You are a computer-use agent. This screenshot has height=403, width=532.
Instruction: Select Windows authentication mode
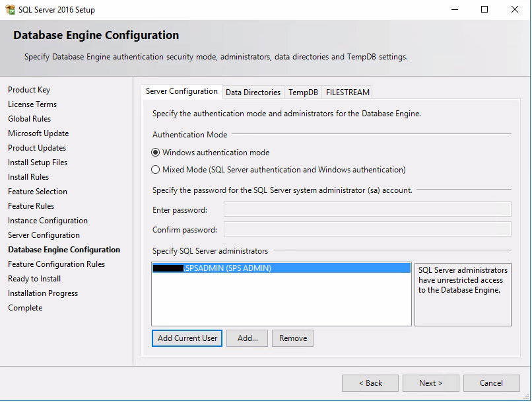[155, 151]
